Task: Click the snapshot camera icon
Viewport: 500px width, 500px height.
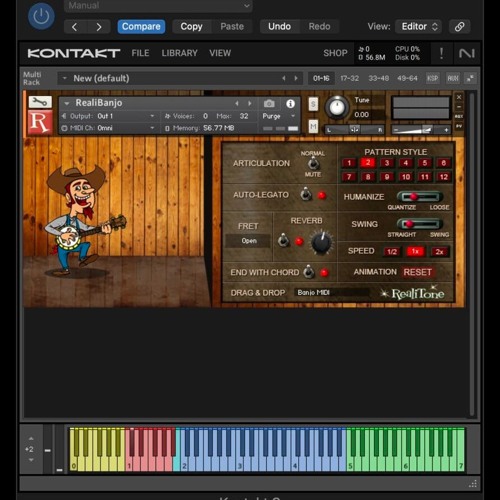Action: [x=269, y=104]
